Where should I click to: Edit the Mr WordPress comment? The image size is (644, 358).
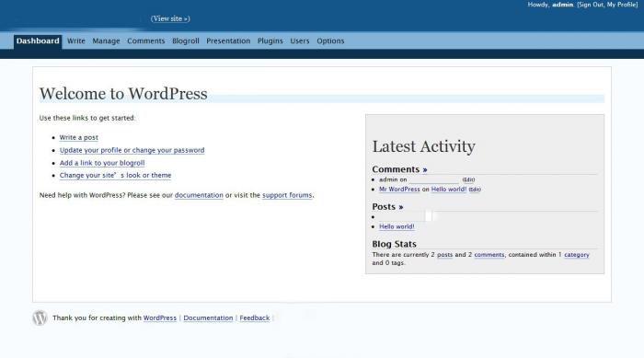[475, 190]
